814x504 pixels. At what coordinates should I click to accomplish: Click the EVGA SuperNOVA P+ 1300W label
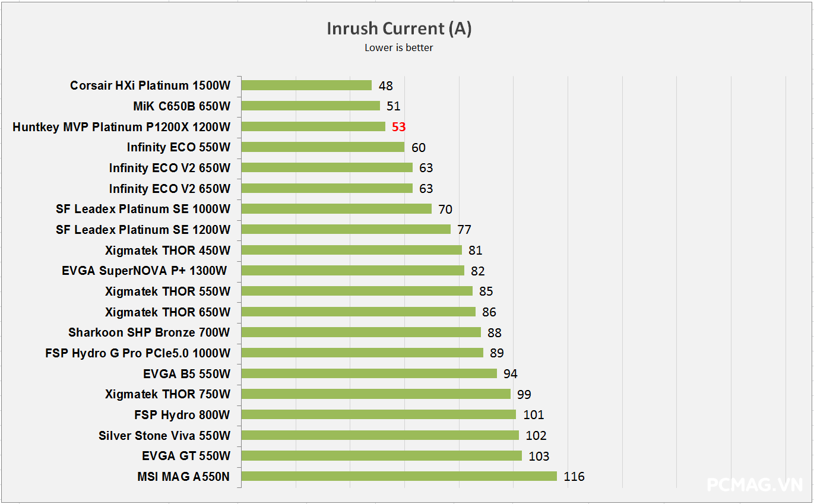click(x=144, y=271)
